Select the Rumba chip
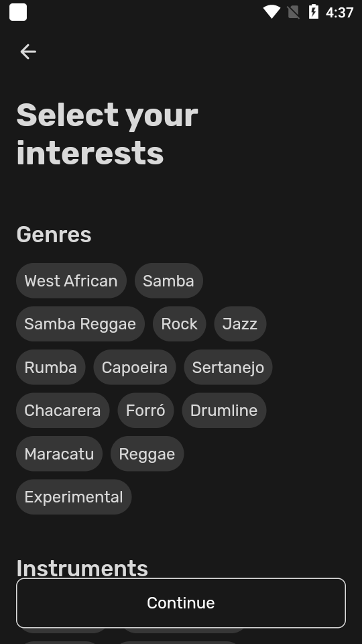The image size is (362, 644). (x=51, y=367)
